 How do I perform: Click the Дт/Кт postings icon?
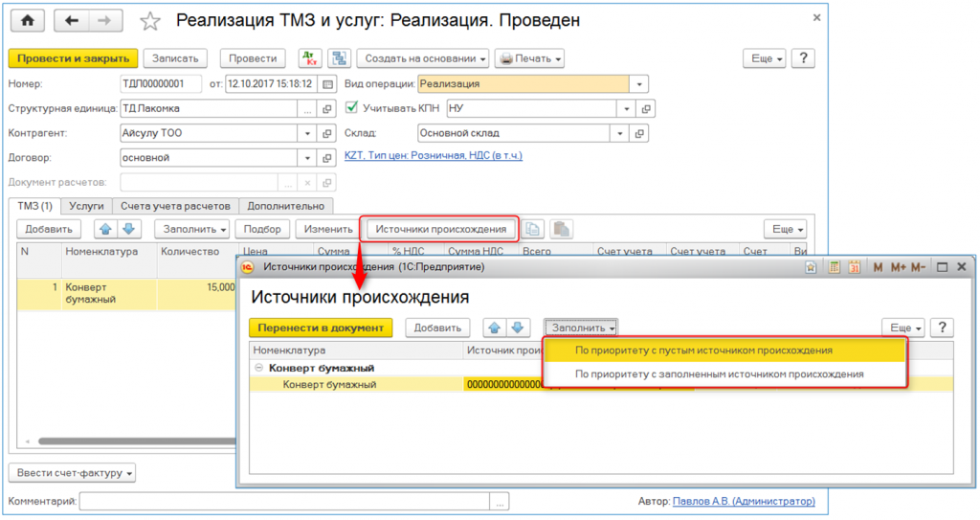coord(310,58)
